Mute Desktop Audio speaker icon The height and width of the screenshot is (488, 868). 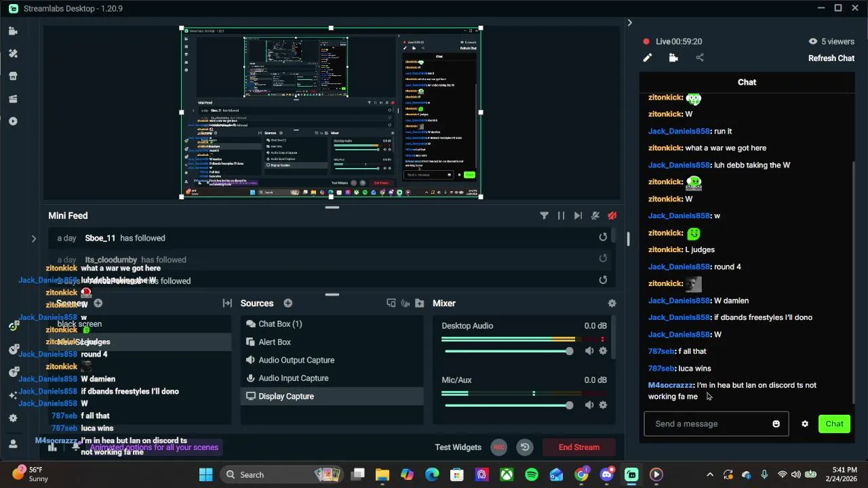tap(589, 351)
